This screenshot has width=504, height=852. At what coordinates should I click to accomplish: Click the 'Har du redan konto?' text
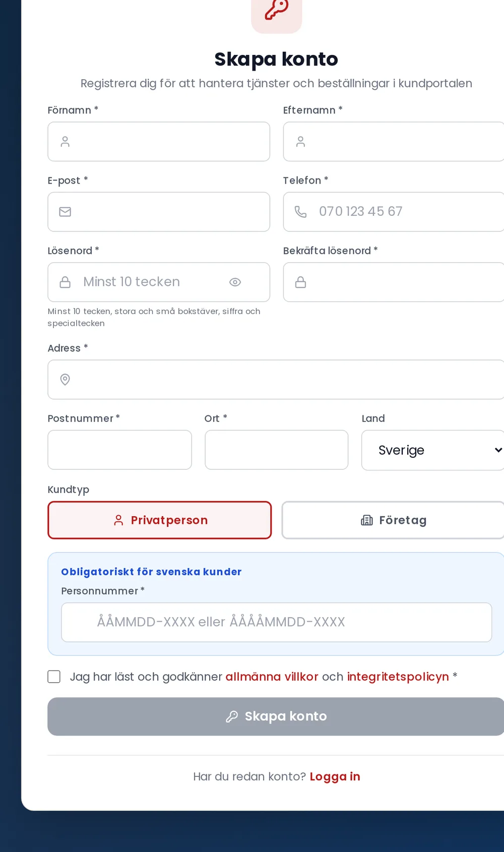tap(249, 776)
